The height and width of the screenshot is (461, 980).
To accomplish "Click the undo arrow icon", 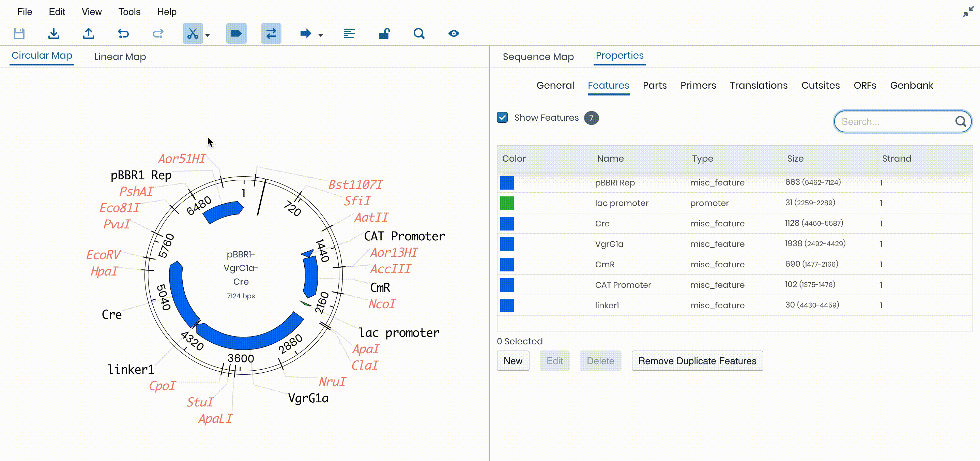I will [x=123, y=33].
